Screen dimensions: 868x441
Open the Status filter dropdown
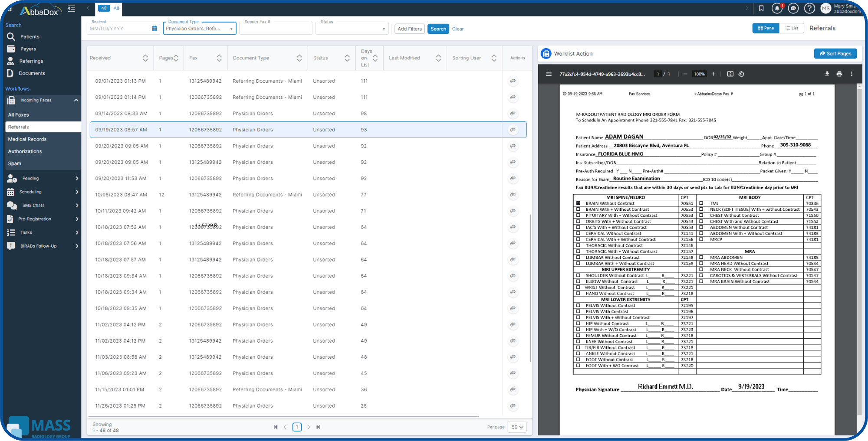pyautogui.click(x=352, y=29)
